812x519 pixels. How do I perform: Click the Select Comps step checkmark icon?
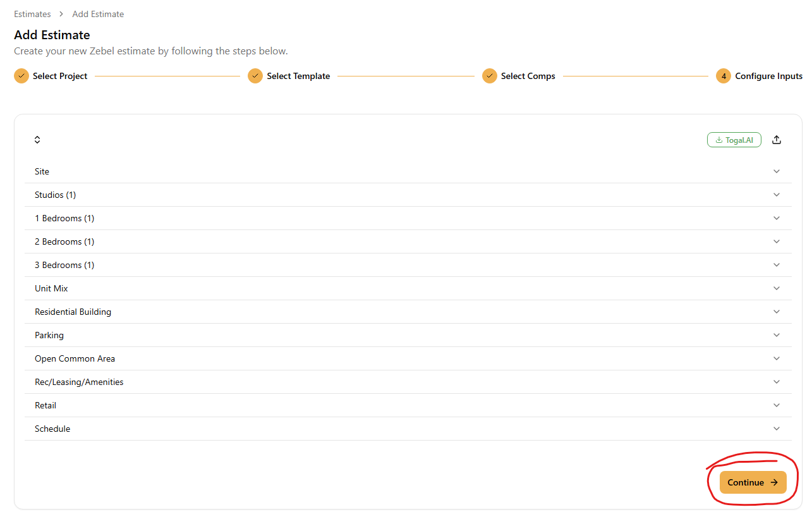tap(490, 76)
